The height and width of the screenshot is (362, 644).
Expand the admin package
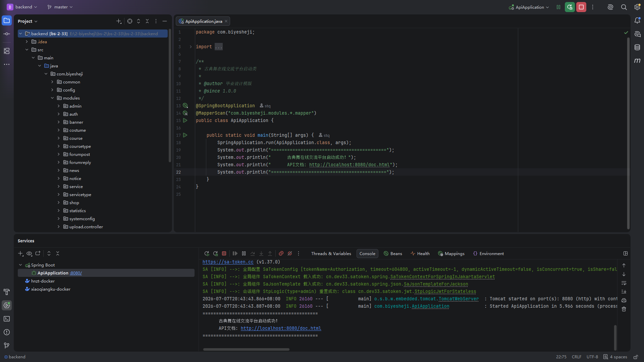click(59, 106)
